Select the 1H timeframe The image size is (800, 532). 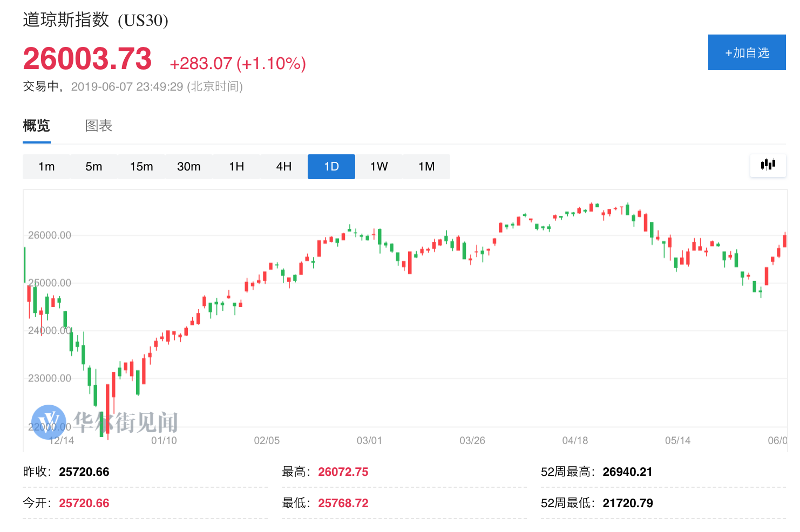coord(236,167)
